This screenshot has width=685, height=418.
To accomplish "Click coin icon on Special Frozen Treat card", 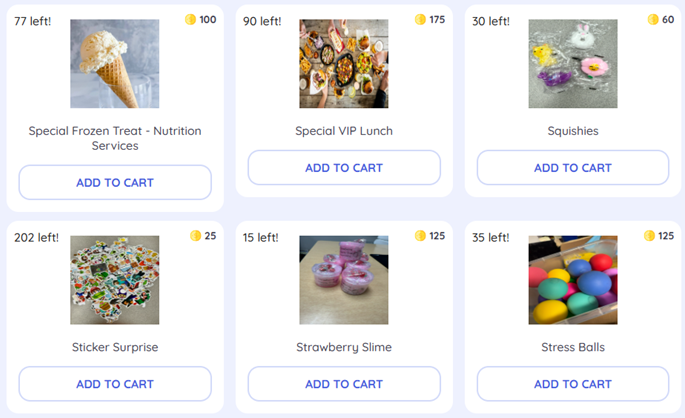I will point(191,20).
